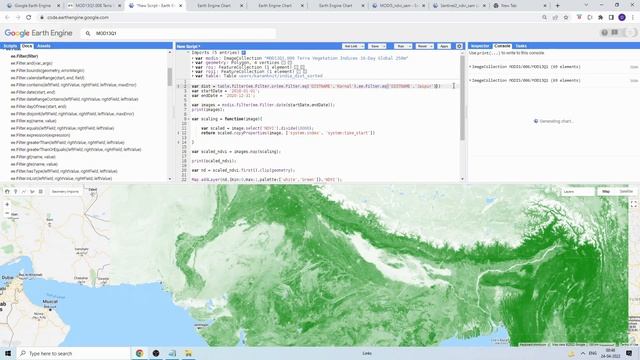Open Chrome profile avatar
640x360 pixels.
click(622, 18)
